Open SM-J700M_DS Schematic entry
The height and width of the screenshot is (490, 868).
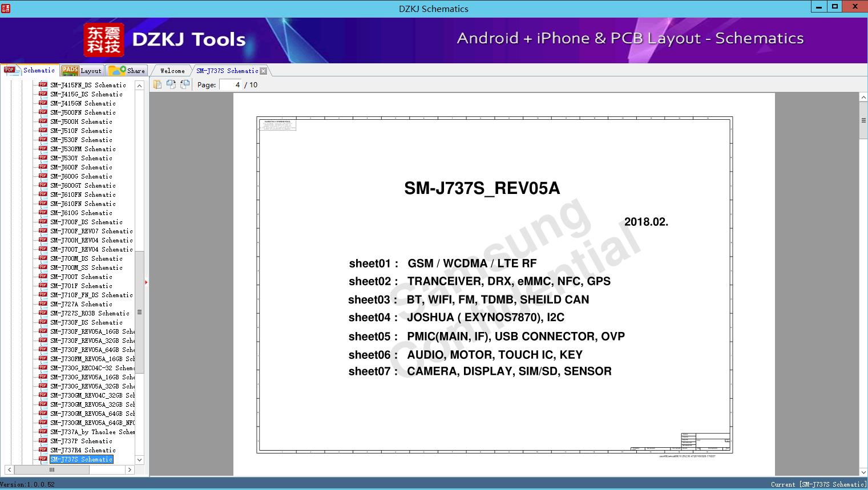tap(86, 258)
